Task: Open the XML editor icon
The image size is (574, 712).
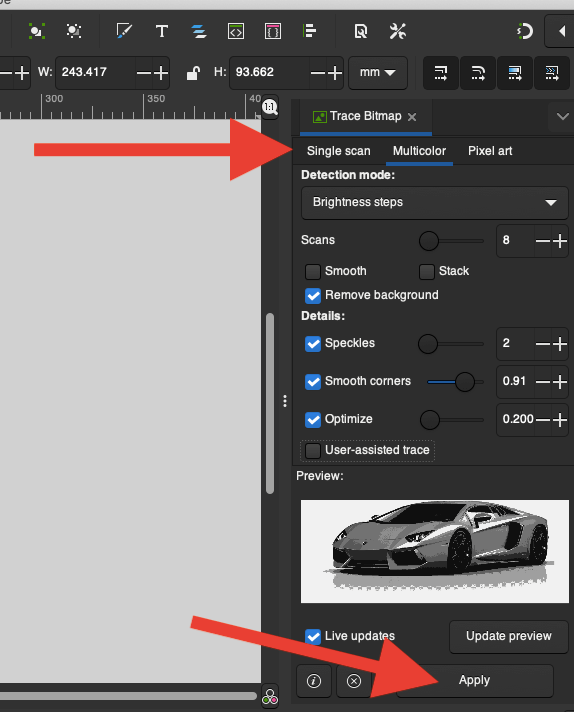Action: click(236, 31)
